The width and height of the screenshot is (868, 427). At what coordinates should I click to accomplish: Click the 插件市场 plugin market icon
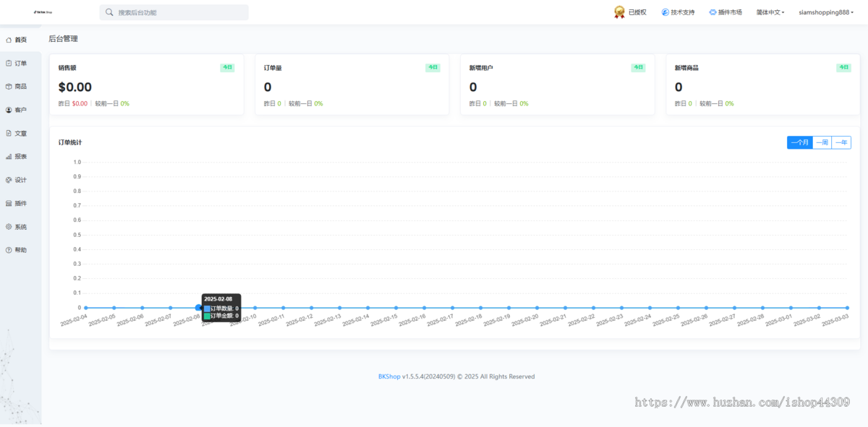pos(712,12)
